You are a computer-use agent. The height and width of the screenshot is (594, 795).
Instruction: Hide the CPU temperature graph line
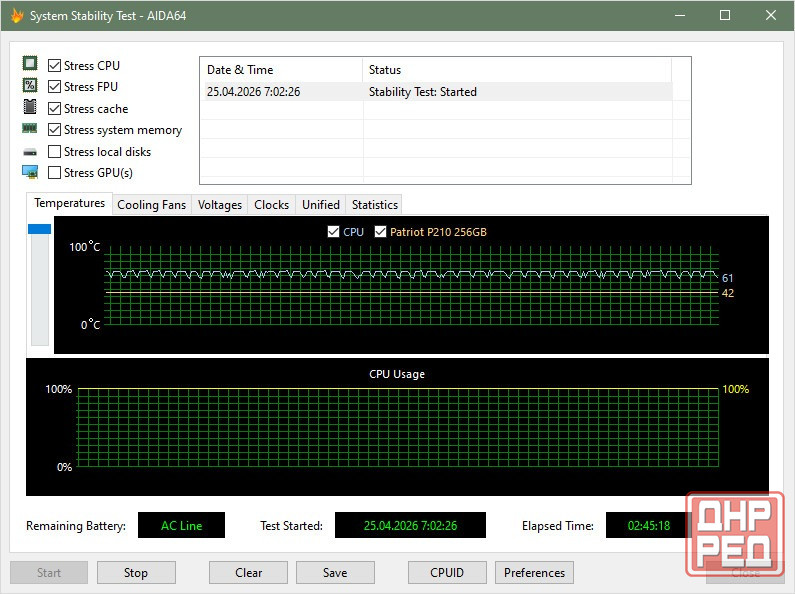[x=334, y=232]
